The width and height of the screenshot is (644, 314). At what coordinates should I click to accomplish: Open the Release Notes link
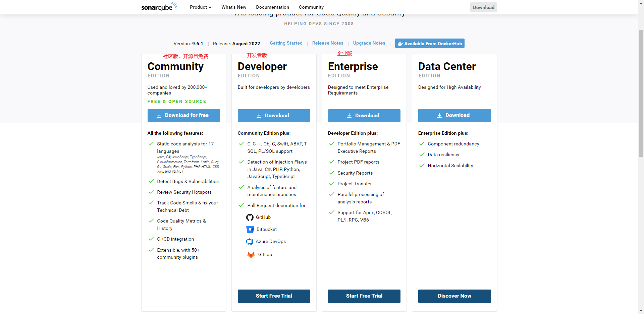coord(328,43)
